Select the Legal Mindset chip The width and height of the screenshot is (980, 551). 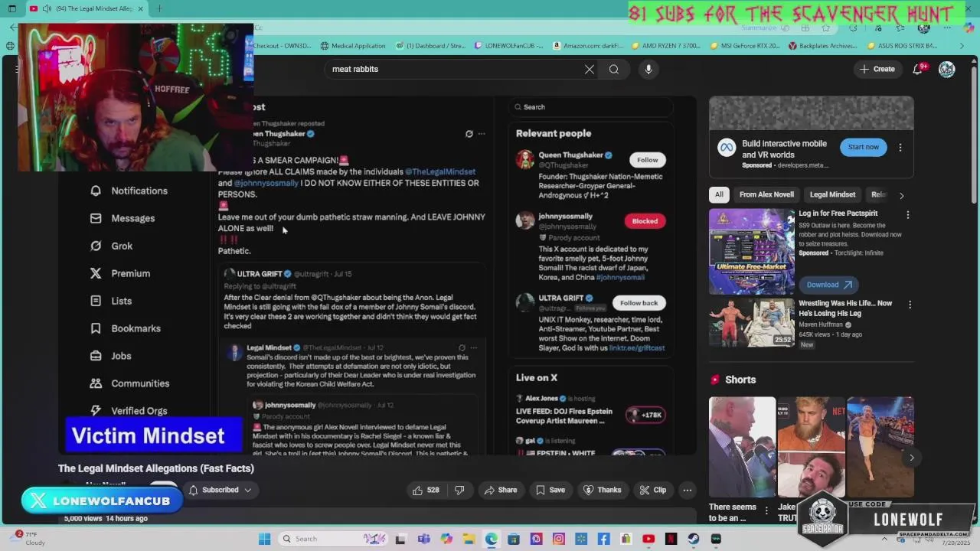coord(832,194)
